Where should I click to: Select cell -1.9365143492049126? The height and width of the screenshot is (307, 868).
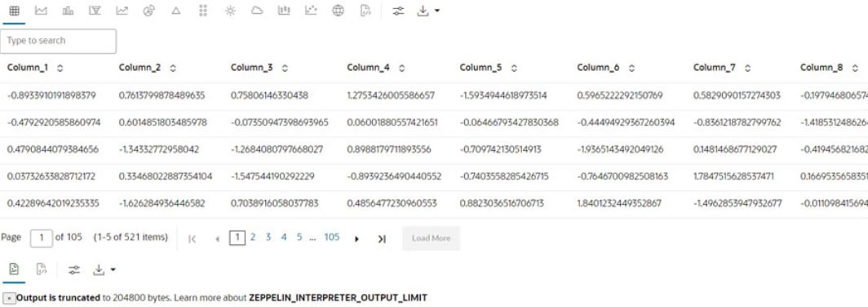620,149
